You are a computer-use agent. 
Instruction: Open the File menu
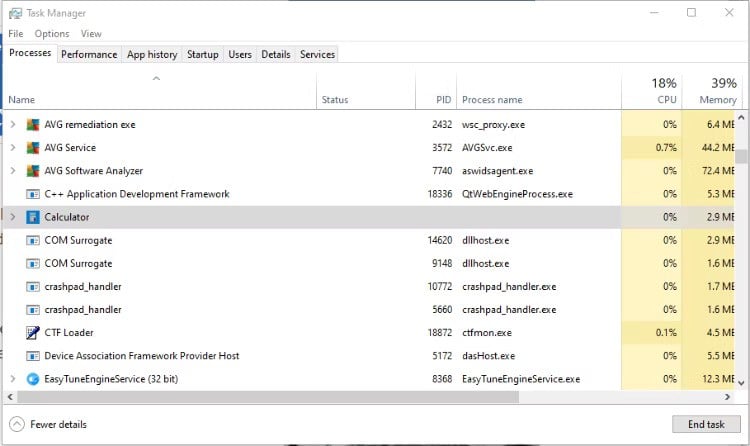[15, 33]
